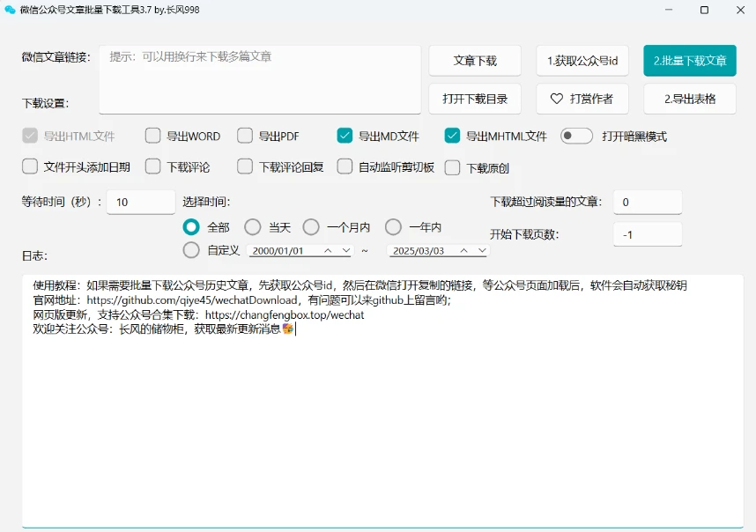The width and height of the screenshot is (756, 532).
Task: Focus the 等待时间 seconds input field
Action: click(x=141, y=202)
